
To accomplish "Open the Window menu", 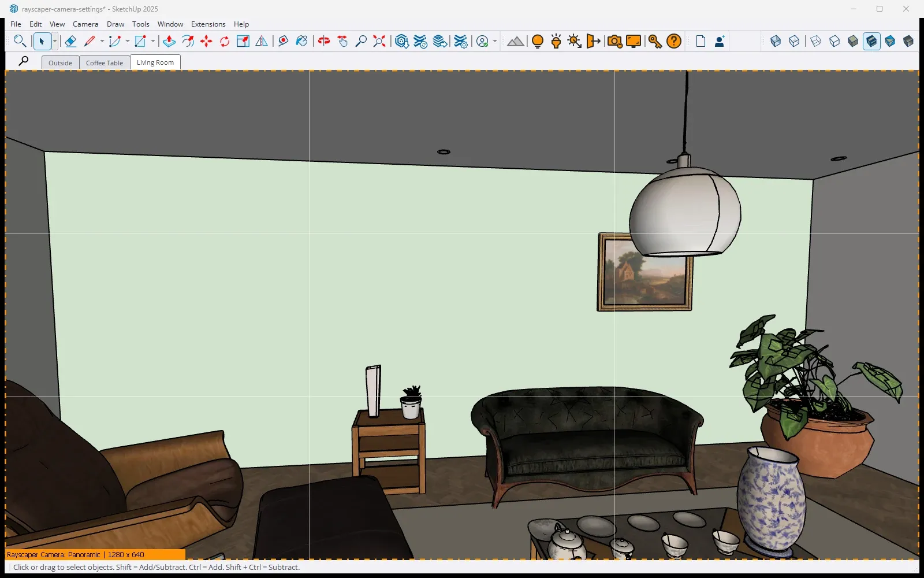I will [170, 24].
